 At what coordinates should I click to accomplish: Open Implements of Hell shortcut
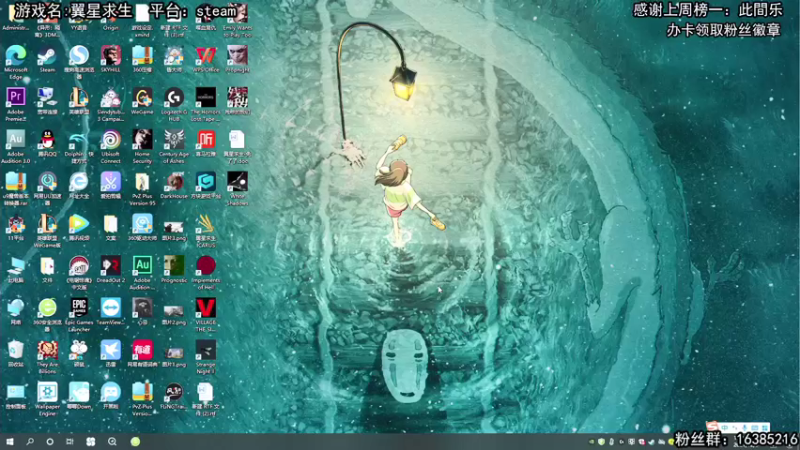point(206,265)
